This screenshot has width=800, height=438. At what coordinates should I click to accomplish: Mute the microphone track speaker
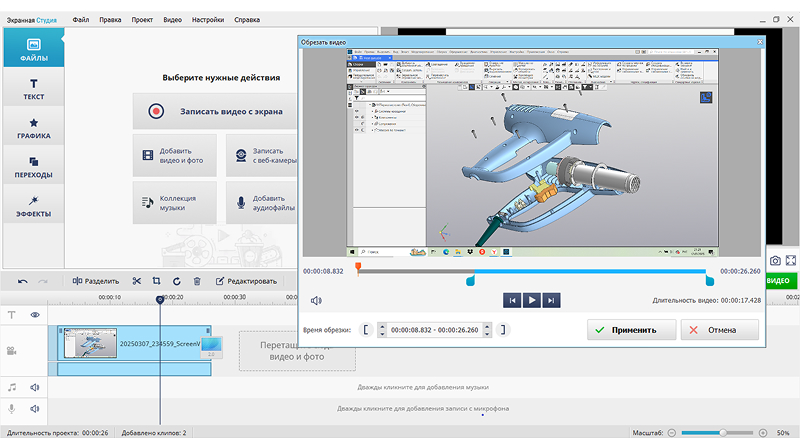pyautogui.click(x=34, y=408)
